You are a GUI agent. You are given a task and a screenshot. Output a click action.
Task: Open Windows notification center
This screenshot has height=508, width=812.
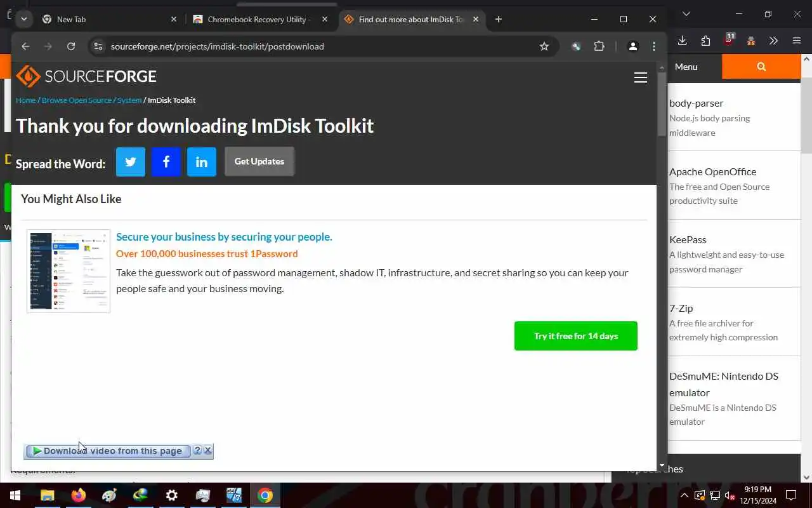tap(791, 495)
